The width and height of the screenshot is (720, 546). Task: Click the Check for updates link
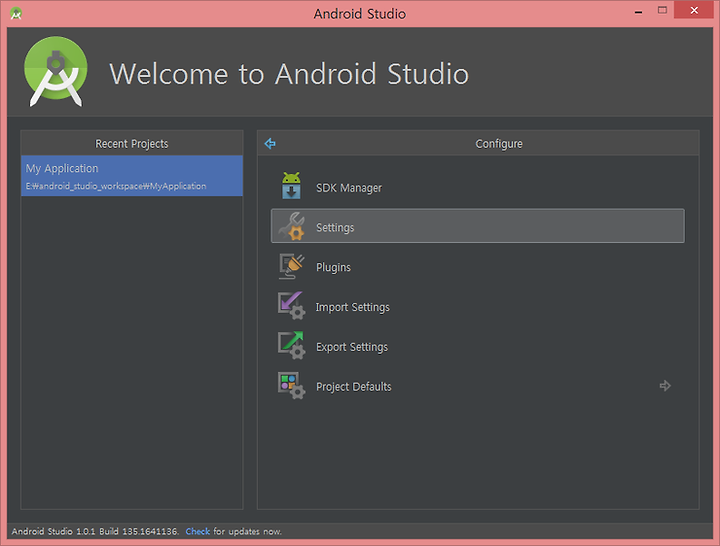[x=197, y=531]
